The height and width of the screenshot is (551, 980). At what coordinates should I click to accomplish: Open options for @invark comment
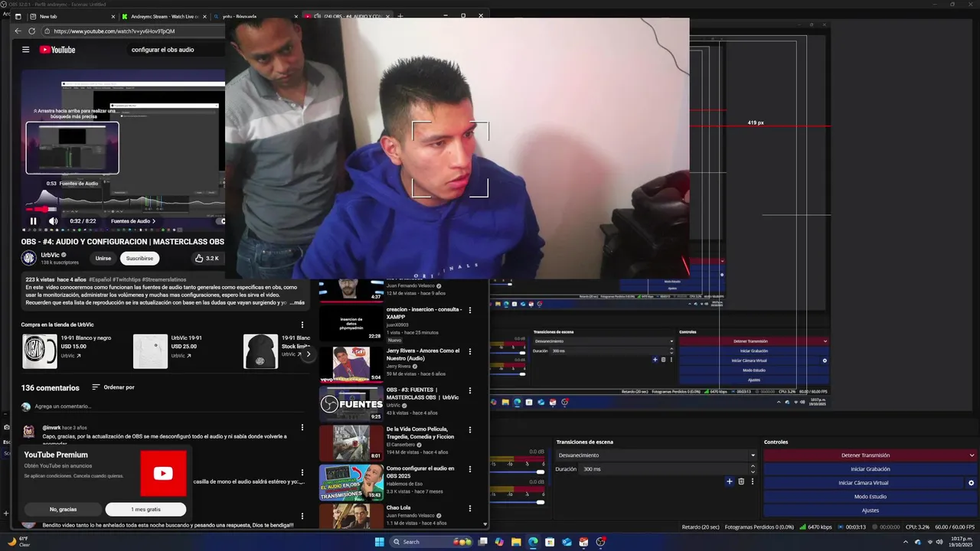coord(302,428)
